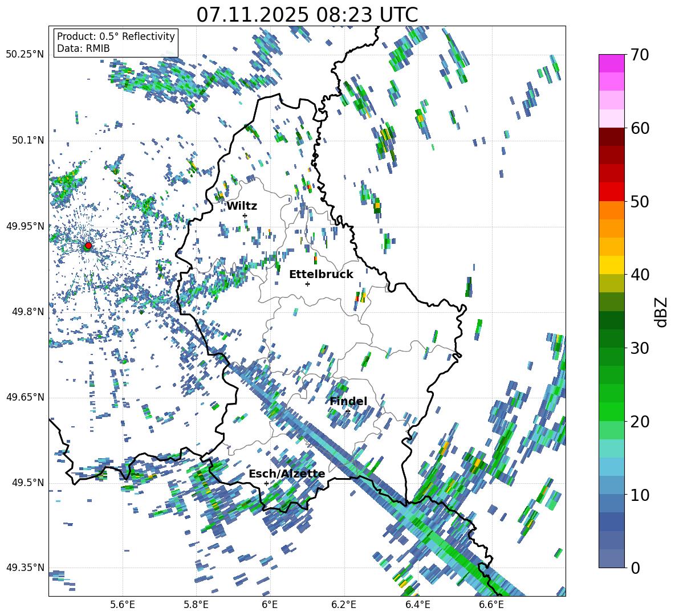Image resolution: width=675 pixels, height=616 pixels.
Task: Click the cross marker below Esch/Alzette
Action: [266, 483]
